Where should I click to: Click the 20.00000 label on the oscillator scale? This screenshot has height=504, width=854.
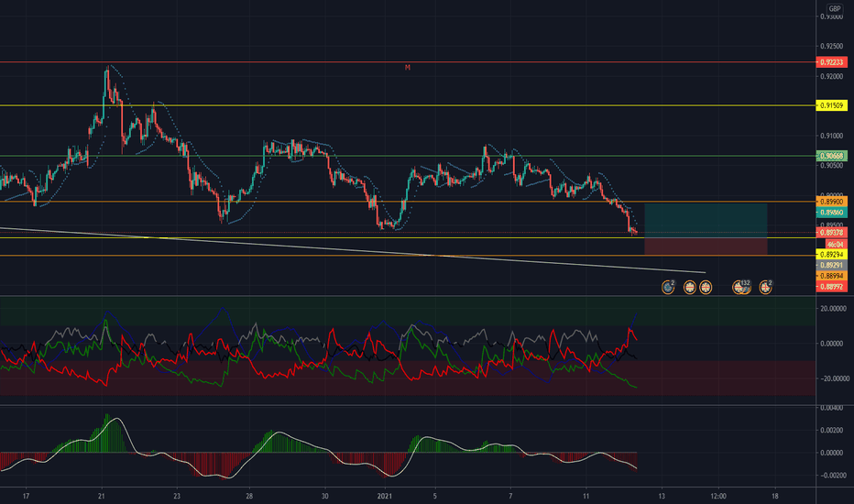[835, 309]
